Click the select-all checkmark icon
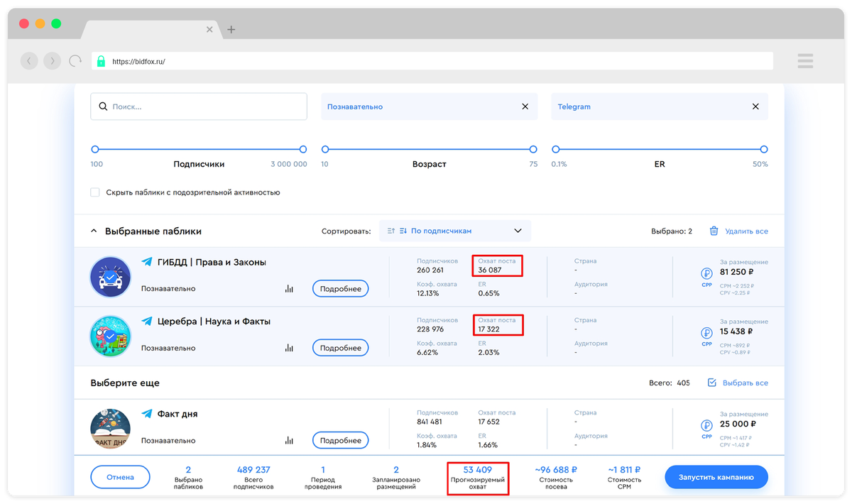 point(712,383)
